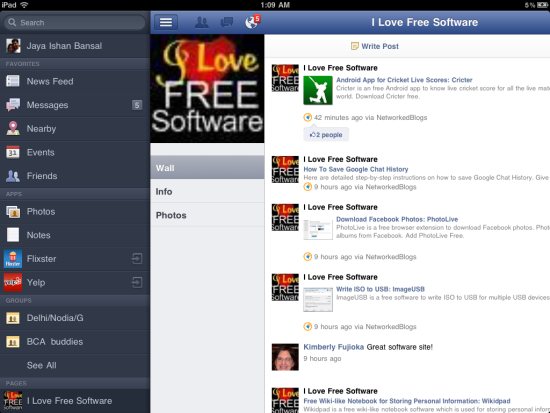Click the battery indicator in status bar
550x413 pixels.
tap(542, 5)
